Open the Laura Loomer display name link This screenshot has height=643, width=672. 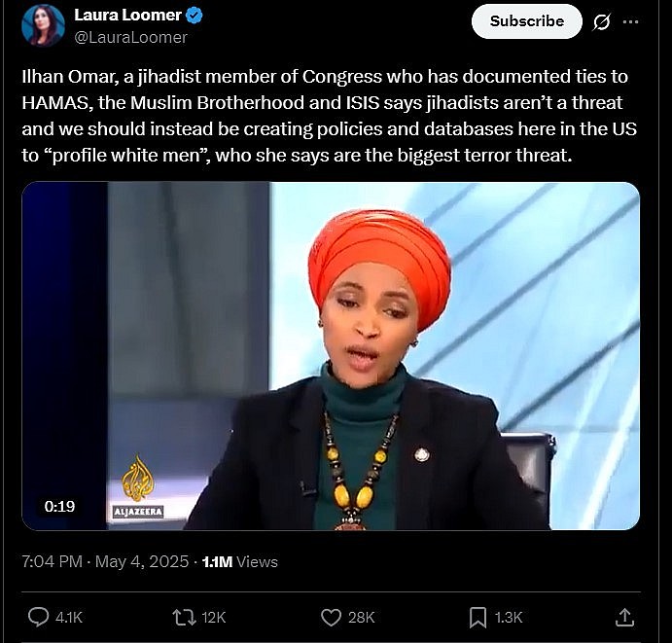[x=127, y=15]
